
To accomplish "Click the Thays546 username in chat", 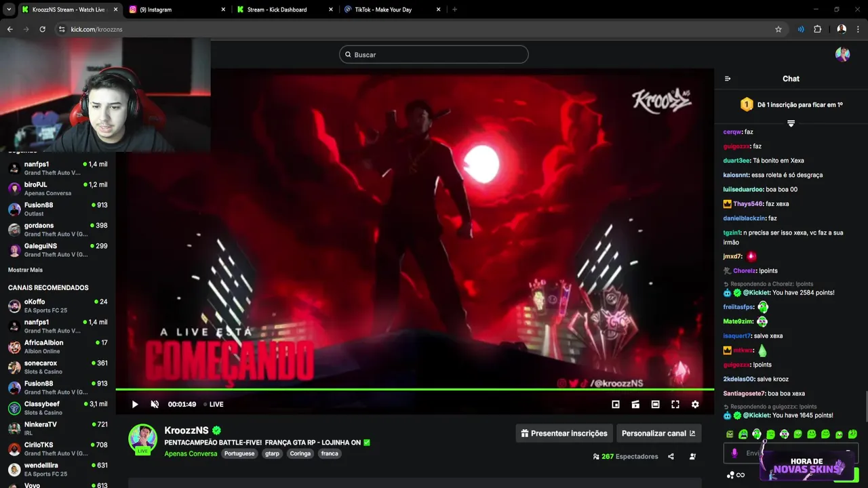I will coord(748,203).
